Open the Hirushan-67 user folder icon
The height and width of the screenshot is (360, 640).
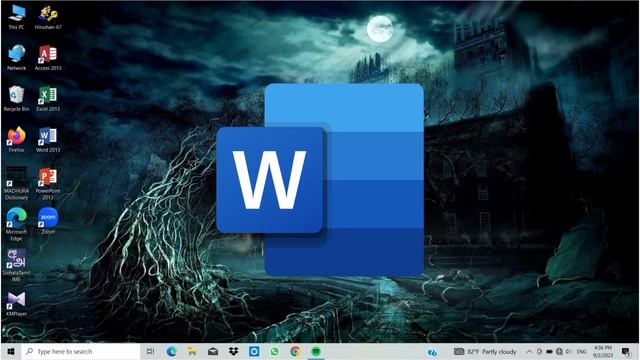(x=48, y=17)
